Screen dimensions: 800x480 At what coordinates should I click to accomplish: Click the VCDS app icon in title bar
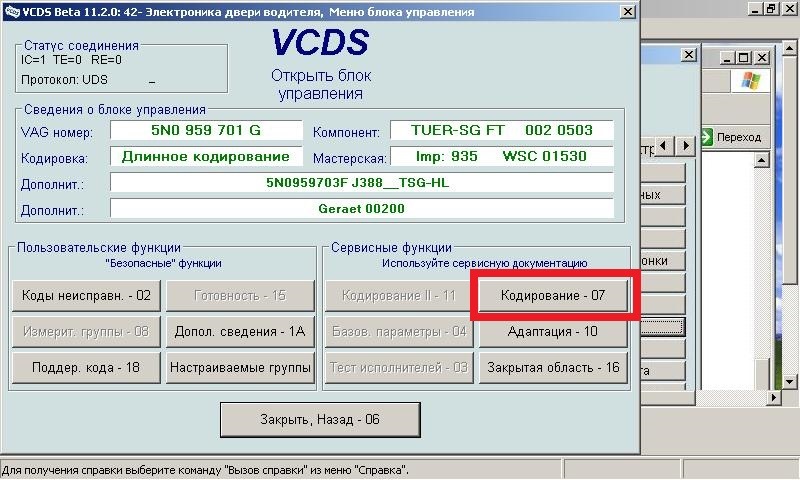point(11,11)
